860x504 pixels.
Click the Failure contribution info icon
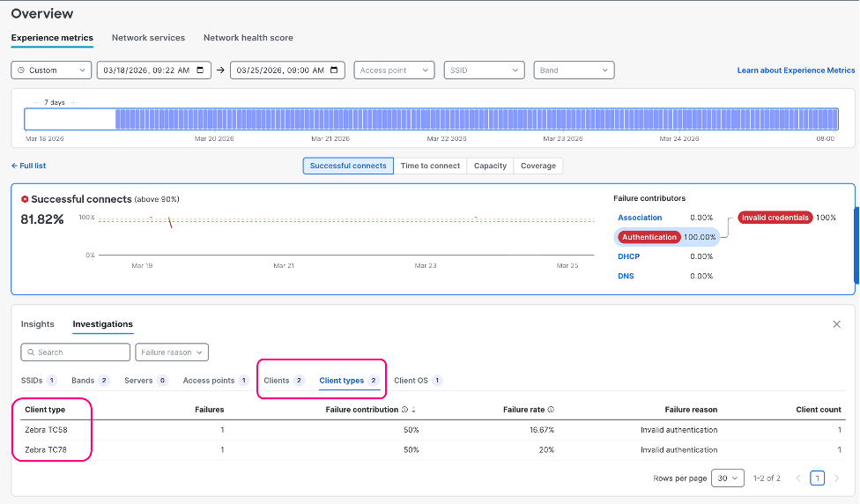(404, 410)
